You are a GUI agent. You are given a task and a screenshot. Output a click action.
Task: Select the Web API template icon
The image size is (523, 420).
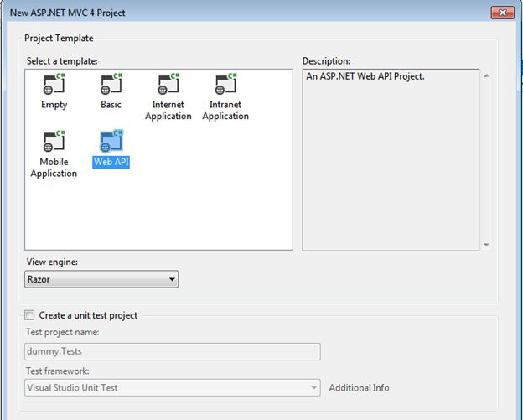pyautogui.click(x=111, y=141)
